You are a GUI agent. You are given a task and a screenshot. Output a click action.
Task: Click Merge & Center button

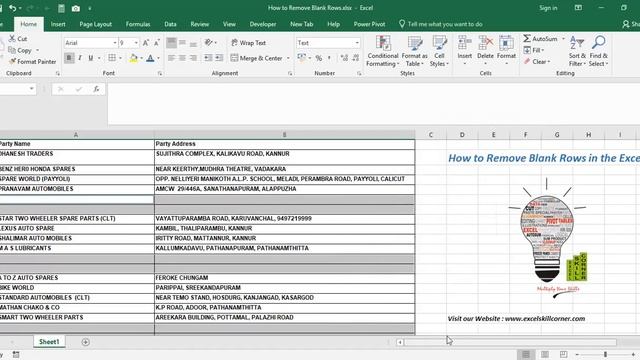click(257, 58)
